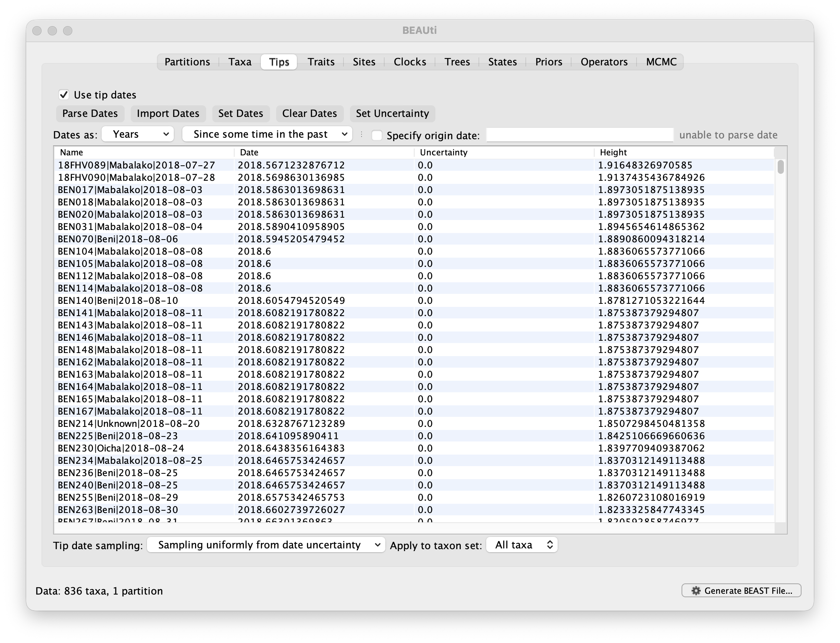Open the Priors tab
The width and height of the screenshot is (840, 643).
549,62
